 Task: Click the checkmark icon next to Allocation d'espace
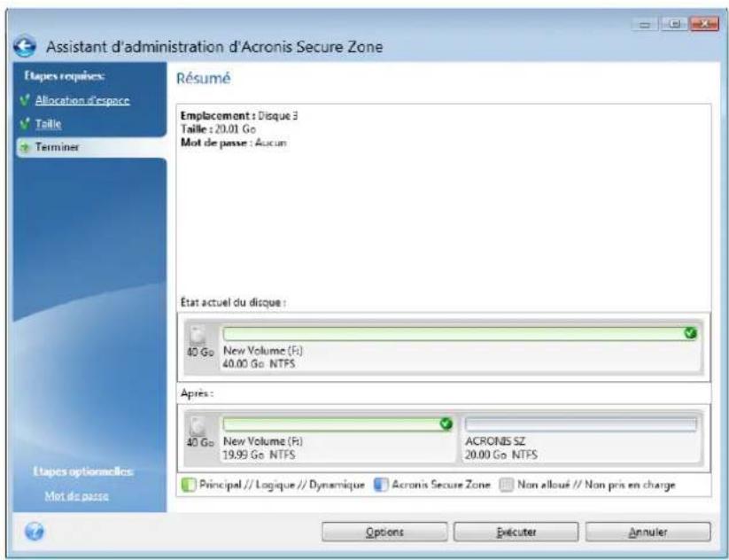[25, 100]
